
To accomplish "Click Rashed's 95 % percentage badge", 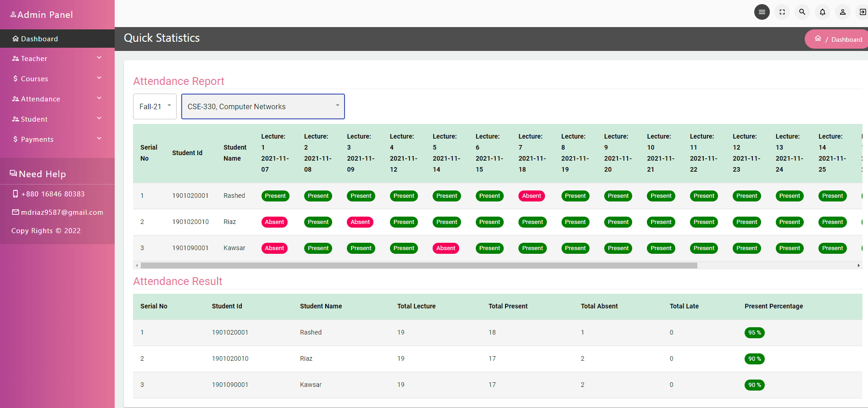I will 755,333.
